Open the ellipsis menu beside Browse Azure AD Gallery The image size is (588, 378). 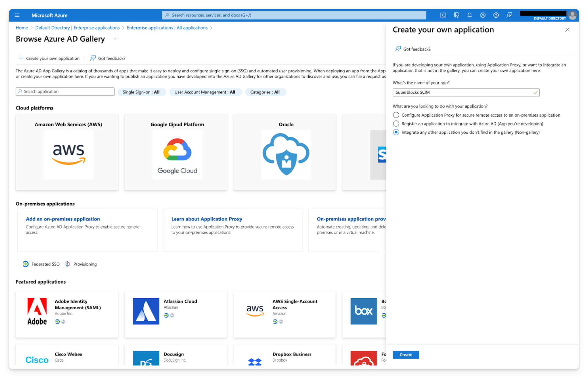tap(116, 39)
